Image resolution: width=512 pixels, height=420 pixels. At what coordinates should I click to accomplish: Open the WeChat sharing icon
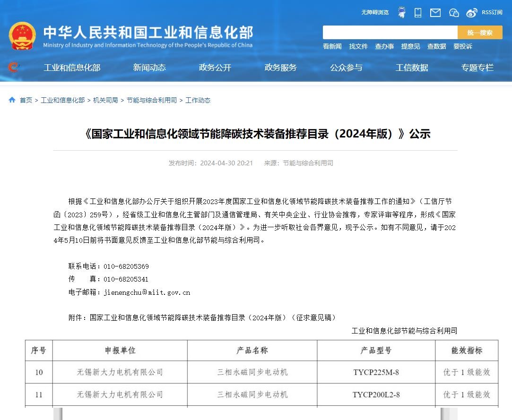454,12
